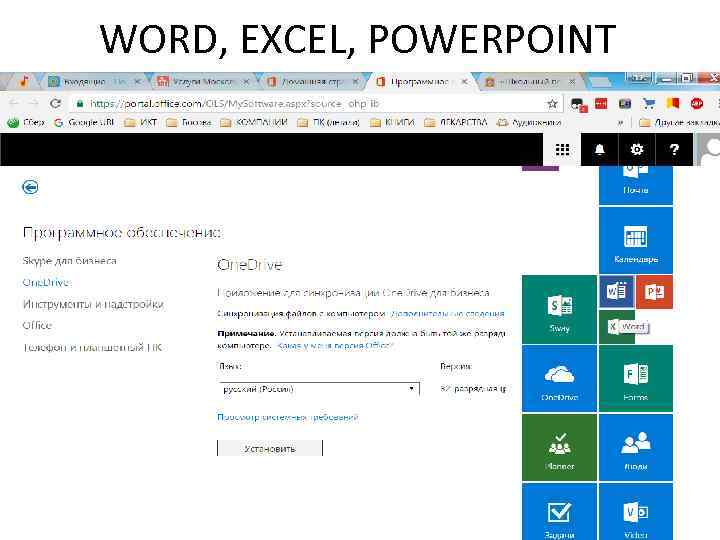The width and height of the screenshot is (720, 540).
Task: Launch PowerPoint from the app tiles
Action: [x=654, y=292]
